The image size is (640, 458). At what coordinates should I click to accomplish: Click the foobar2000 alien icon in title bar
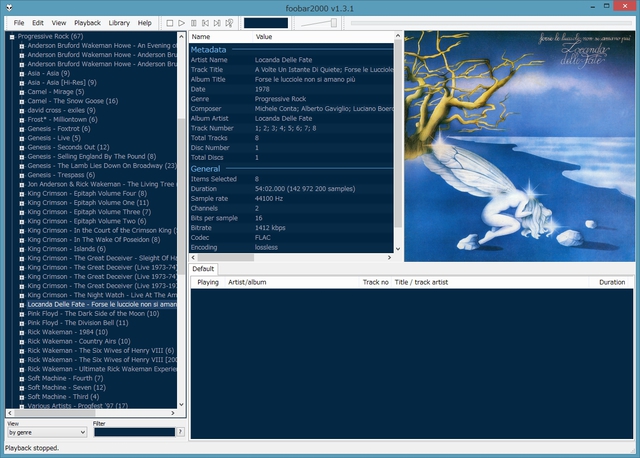[x=11, y=7]
